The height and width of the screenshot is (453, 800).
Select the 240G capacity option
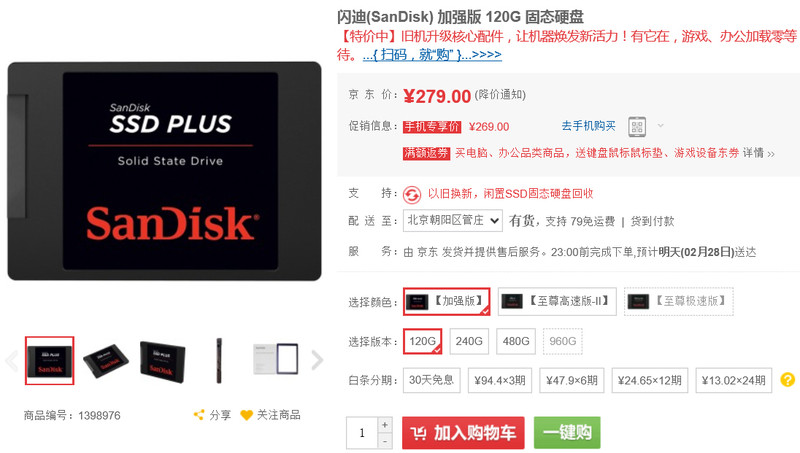point(469,341)
